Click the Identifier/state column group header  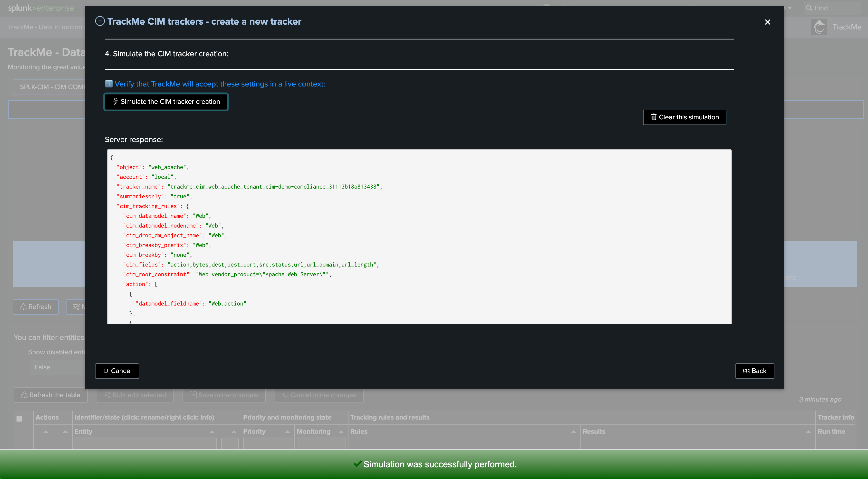tap(144, 417)
